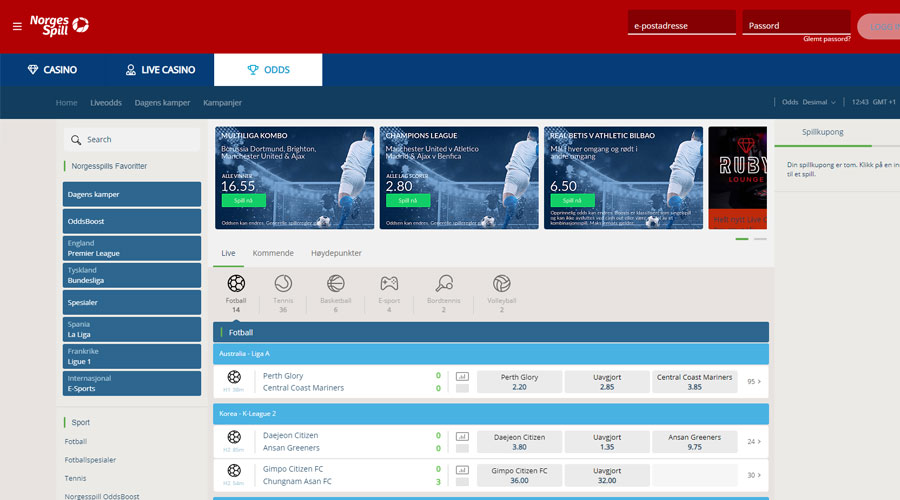Click Spill nå on Multiliga Kombo

[244, 200]
